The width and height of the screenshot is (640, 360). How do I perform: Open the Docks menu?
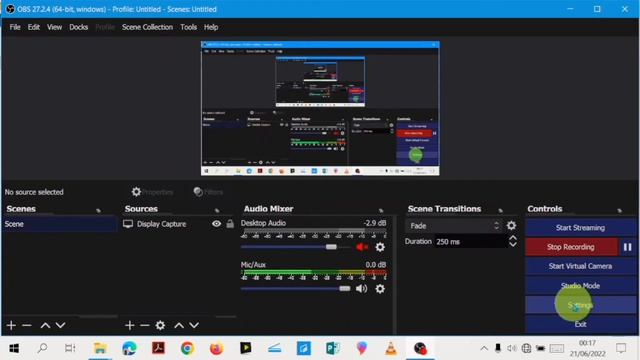coord(78,27)
